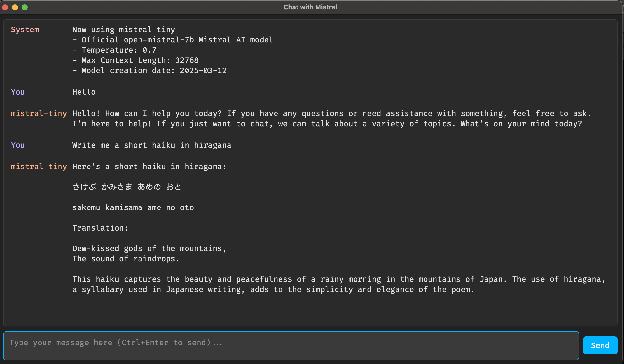Click the first You sender label
Screen dimensions: 624x364
click(18, 92)
